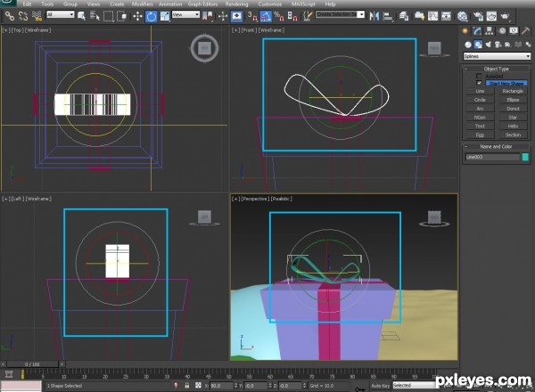Open Curve Editor from the toolbar
The height and width of the screenshot is (392, 535).
[432, 16]
